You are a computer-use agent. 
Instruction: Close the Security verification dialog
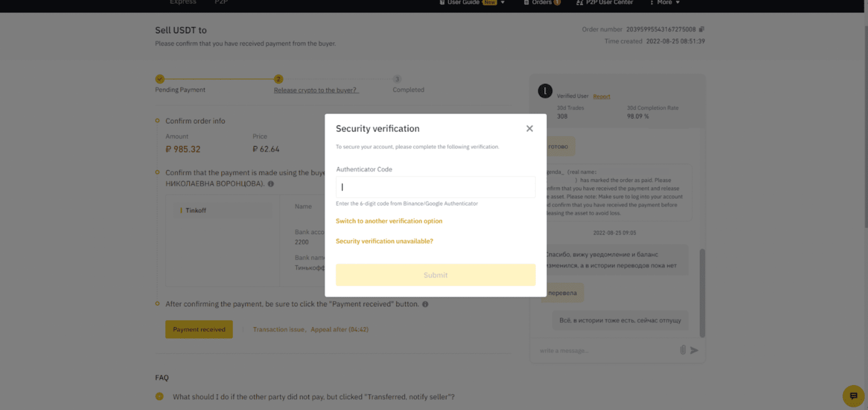pos(529,129)
